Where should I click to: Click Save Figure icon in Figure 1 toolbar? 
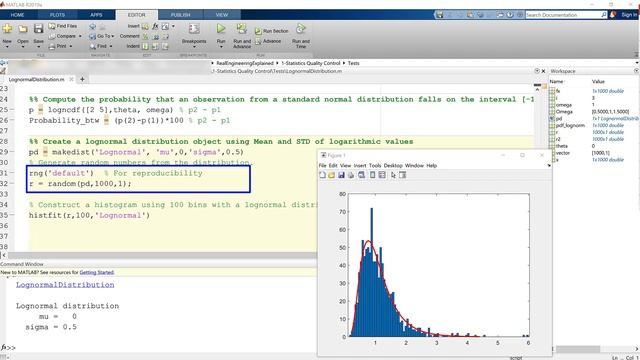[x=341, y=175]
